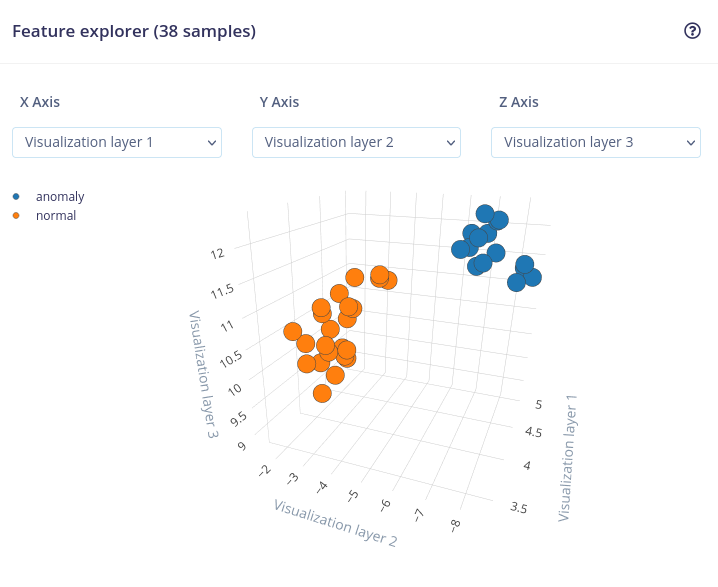Click the Visualization layer 2 plot axis title
This screenshot has height=587, width=718.
point(335,522)
